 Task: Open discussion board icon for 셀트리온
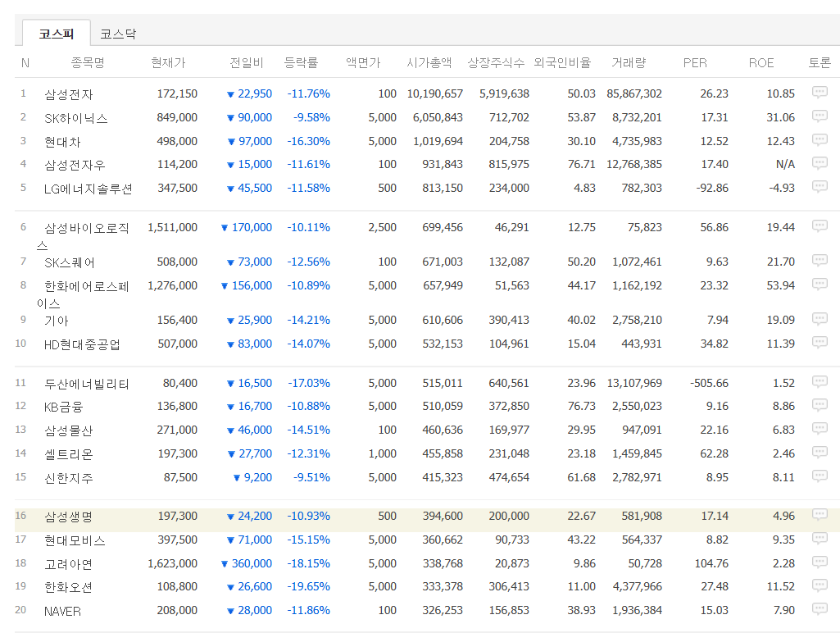click(x=820, y=453)
